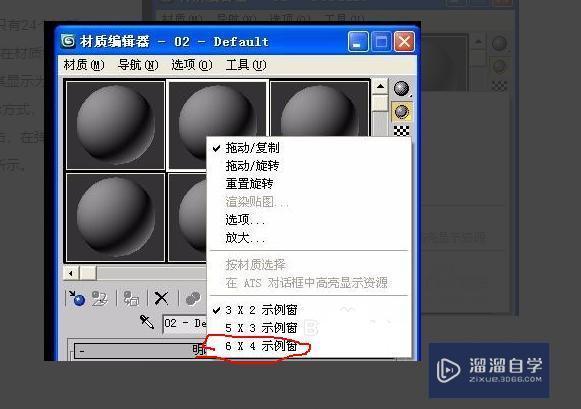Close the material editor window
The height and width of the screenshot is (409, 581).
point(404,41)
